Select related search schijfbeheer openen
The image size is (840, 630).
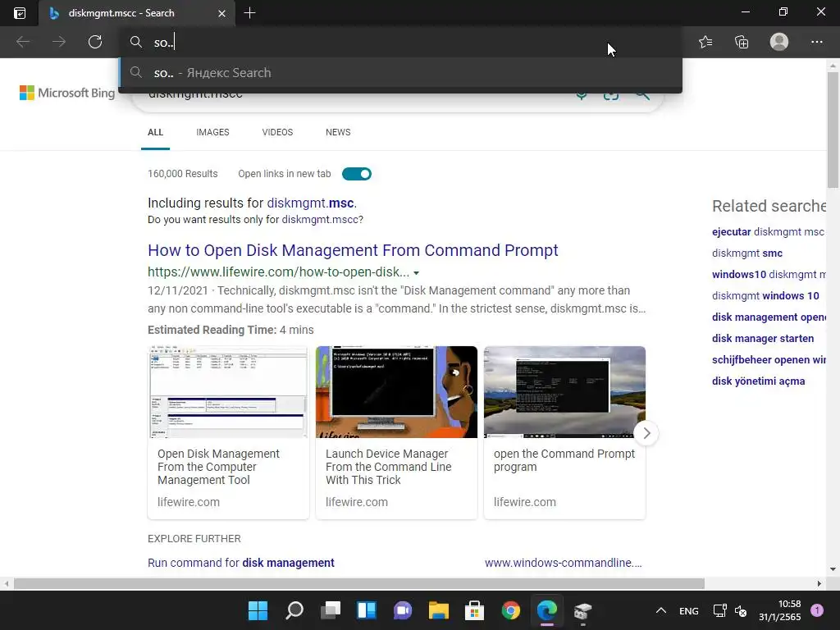point(768,360)
